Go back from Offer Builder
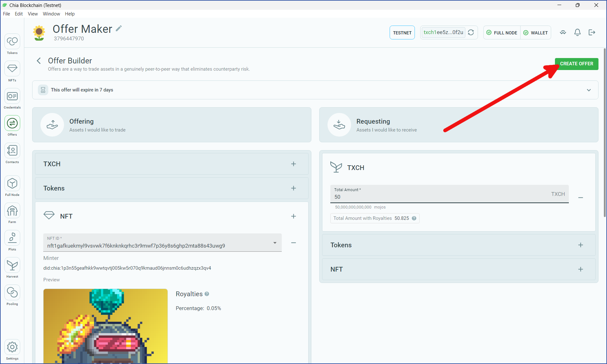This screenshot has height=364, width=607. pos(39,61)
